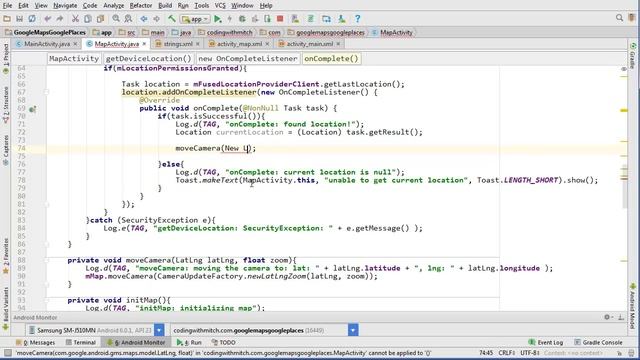Click the search everywhere magnifier icon
Screen dimensions: 640x360
(619, 18)
